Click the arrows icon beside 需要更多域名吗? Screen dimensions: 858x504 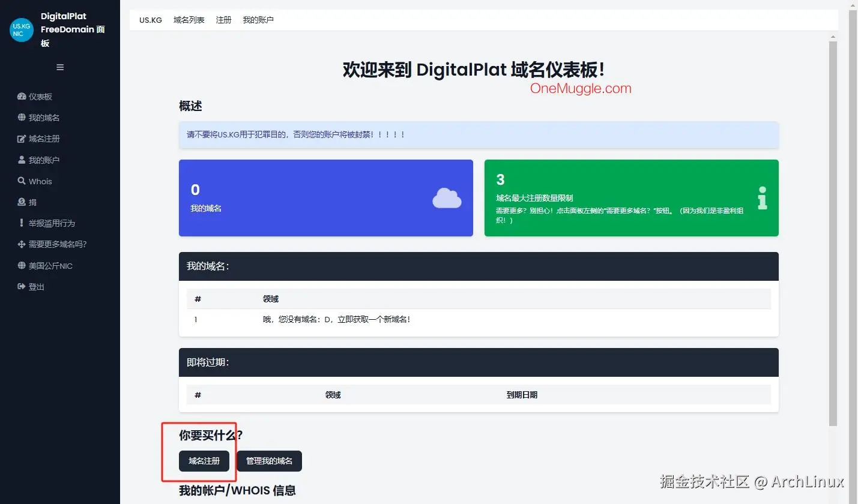click(22, 244)
